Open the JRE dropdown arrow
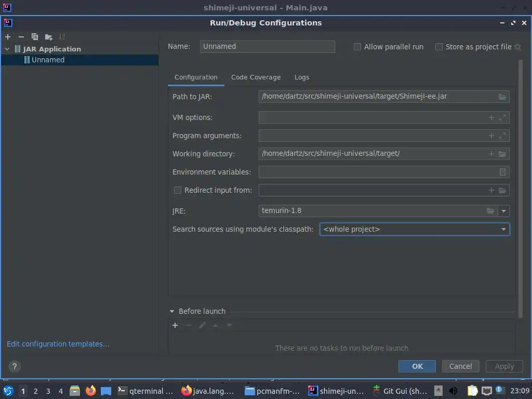 coord(503,211)
